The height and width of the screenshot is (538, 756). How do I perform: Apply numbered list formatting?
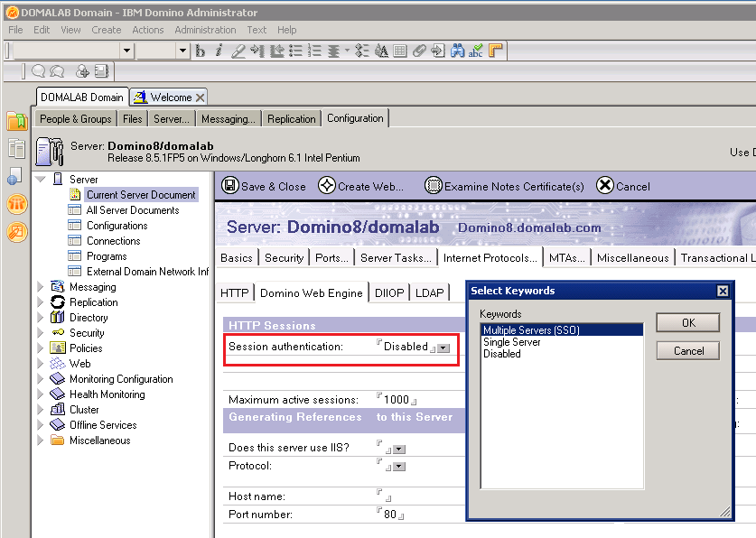click(x=314, y=51)
